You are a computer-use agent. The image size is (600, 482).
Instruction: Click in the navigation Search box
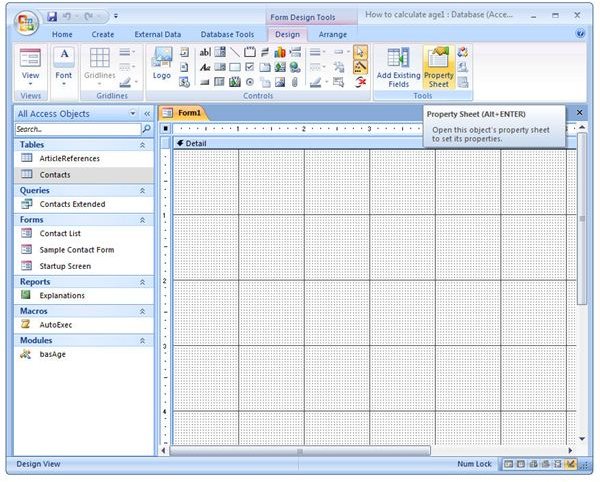[78, 129]
